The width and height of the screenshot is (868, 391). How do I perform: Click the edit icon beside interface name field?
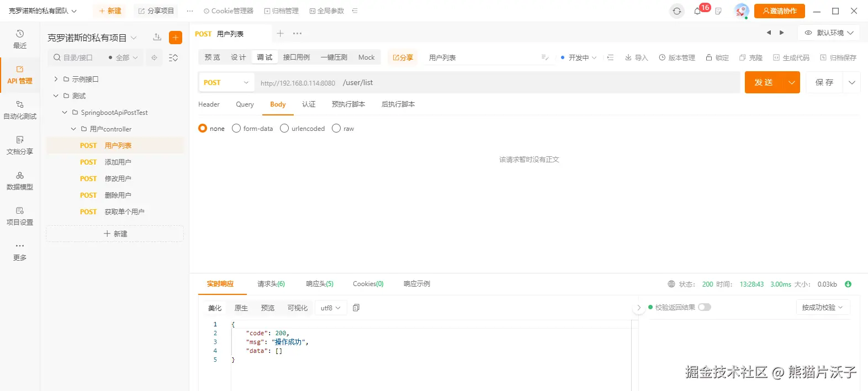545,57
